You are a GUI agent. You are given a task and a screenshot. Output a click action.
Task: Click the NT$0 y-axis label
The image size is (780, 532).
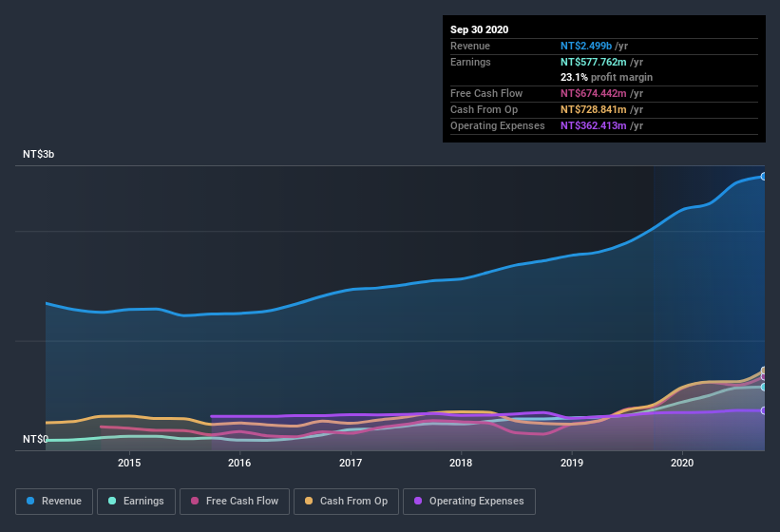click(35, 440)
